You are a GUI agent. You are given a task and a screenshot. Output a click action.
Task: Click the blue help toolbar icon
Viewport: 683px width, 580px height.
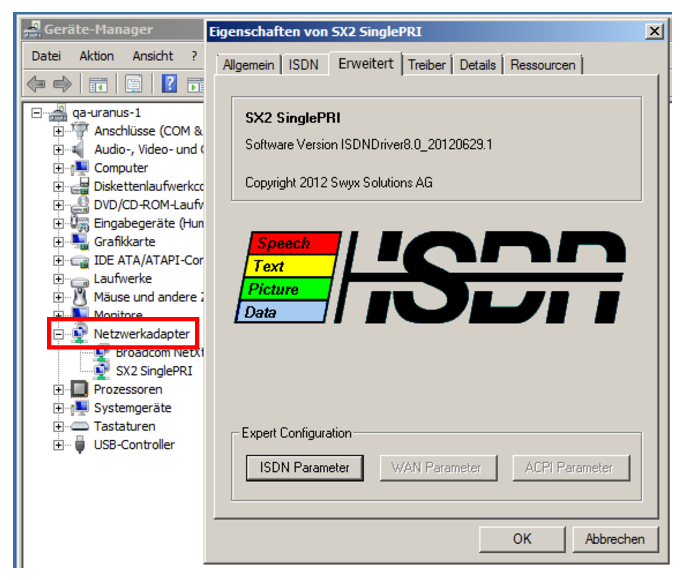coord(170,84)
